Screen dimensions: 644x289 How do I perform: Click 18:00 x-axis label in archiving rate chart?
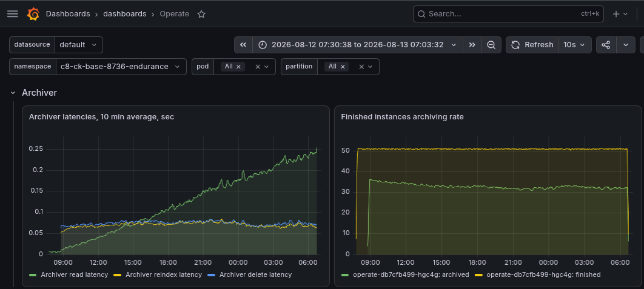(x=477, y=262)
